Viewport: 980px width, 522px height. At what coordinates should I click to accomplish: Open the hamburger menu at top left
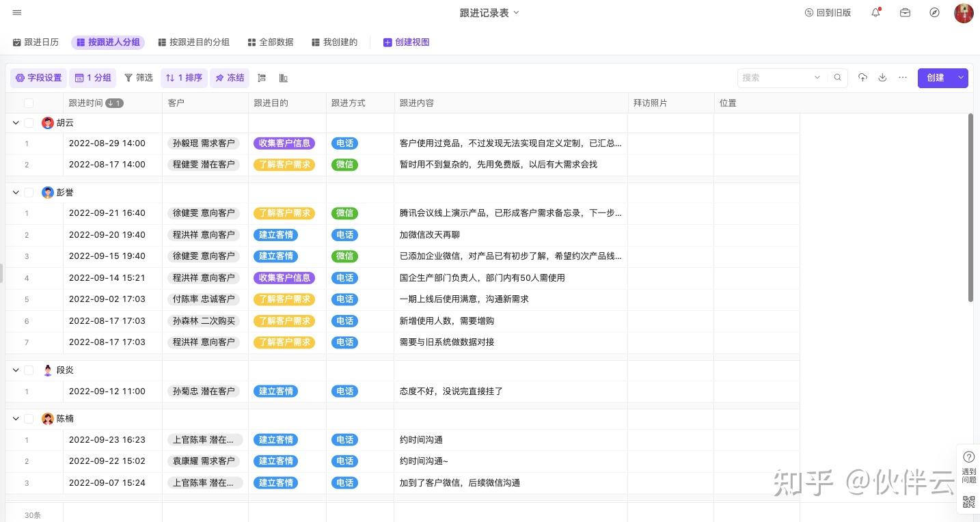17,12
